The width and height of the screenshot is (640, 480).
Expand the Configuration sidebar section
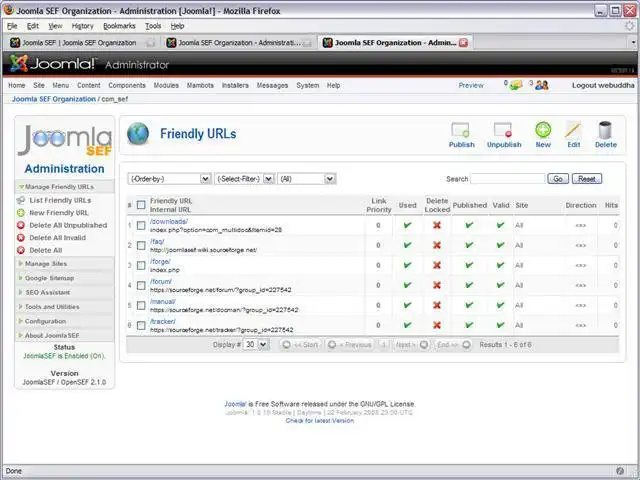64,321
